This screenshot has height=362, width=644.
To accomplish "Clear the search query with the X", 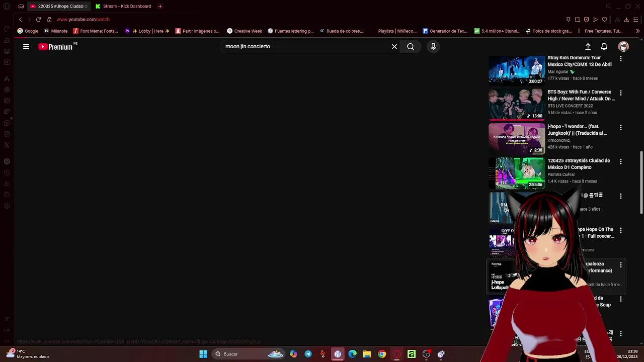I will point(394,47).
